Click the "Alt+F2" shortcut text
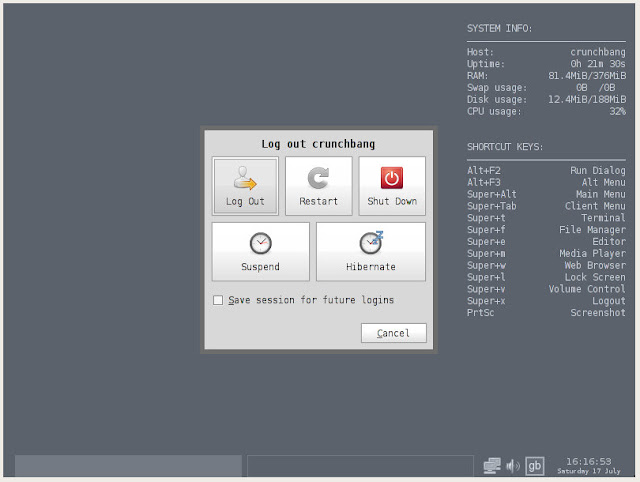640x482 pixels. click(484, 171)
